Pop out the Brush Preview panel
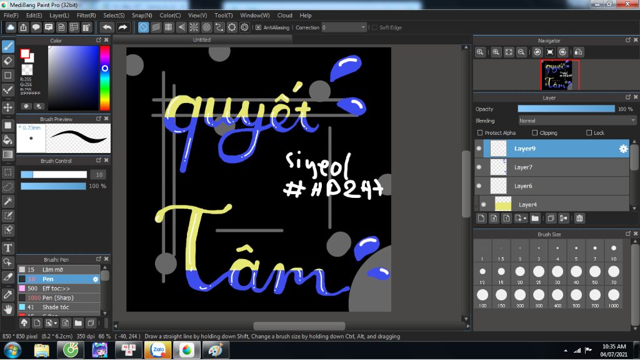This screenshot has height=364, width=640. 98,119
